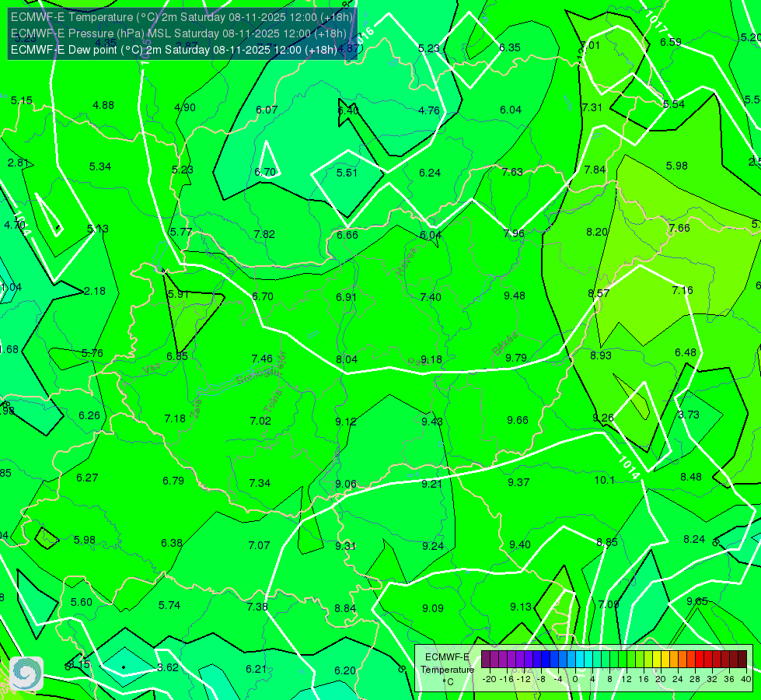Image resolution: width=761 pixels, height=700 pixels.
Task: Click the 6.91 temperature value
Action: [346, 297]
